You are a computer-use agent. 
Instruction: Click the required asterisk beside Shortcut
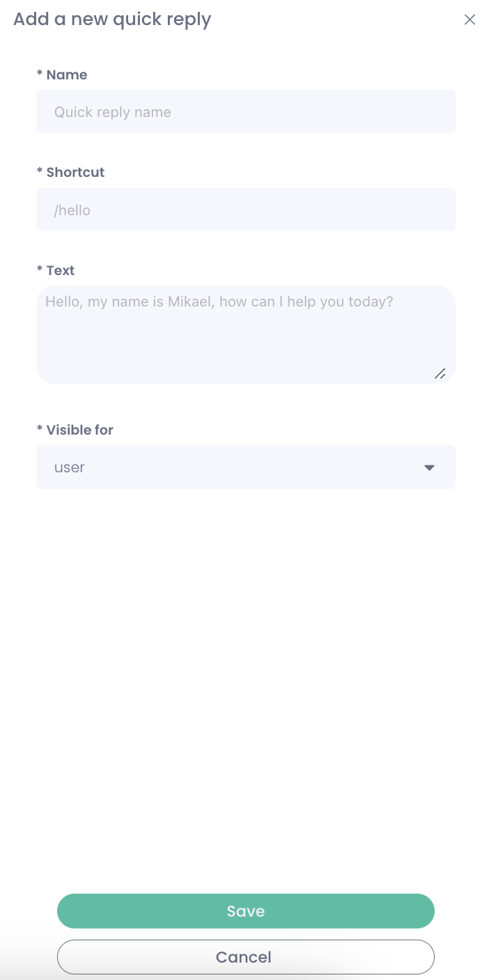click(40, 172)
